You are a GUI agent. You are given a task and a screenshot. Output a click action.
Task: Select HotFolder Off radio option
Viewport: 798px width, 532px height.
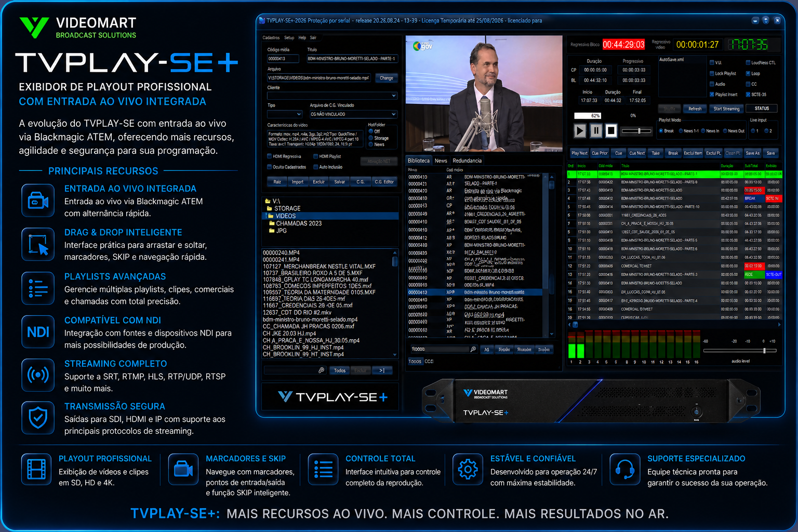coord(371,131)
